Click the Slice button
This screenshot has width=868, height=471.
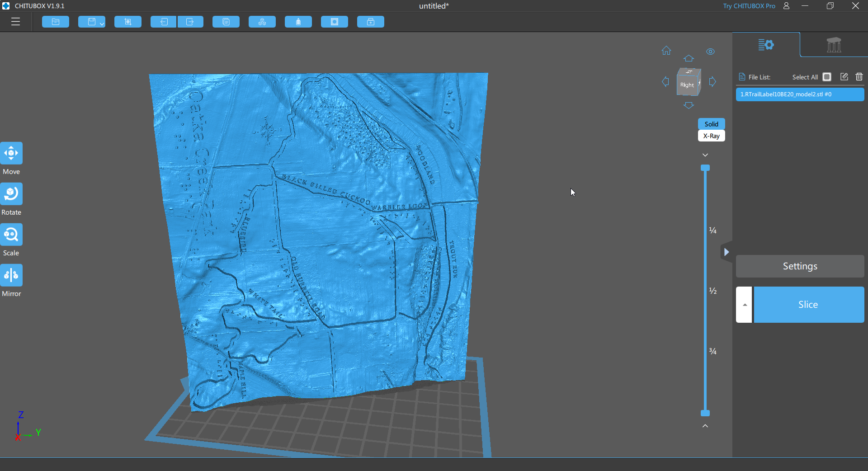point(808,305)
